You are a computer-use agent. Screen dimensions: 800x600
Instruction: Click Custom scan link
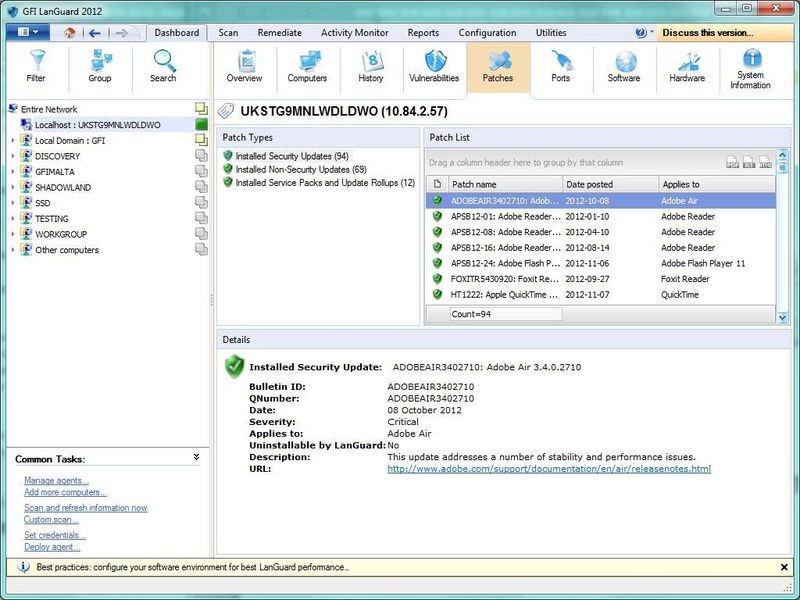[x=51, y=520]
